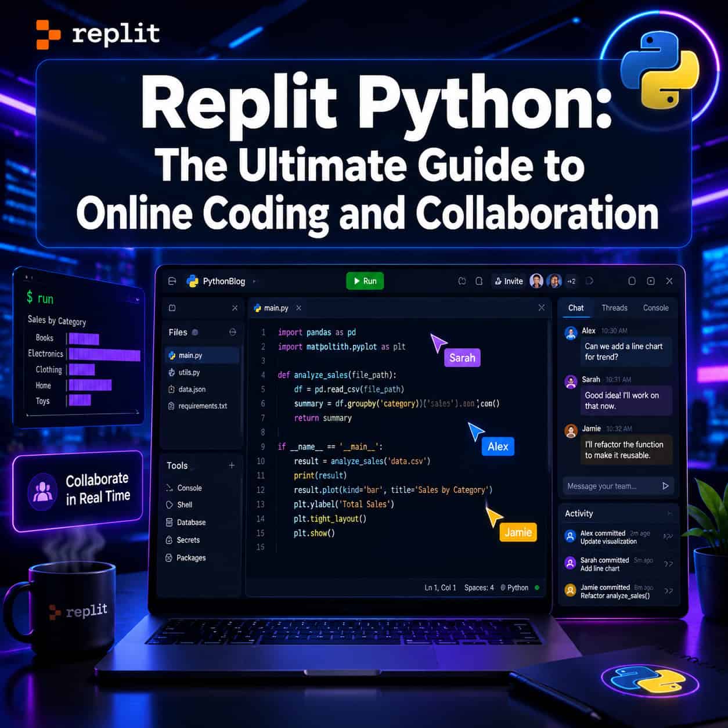The height and width of the screenshot is (728, 728).
Task: Expand the Alex committed activity entry arrow
Action: [x=668, y=536]
